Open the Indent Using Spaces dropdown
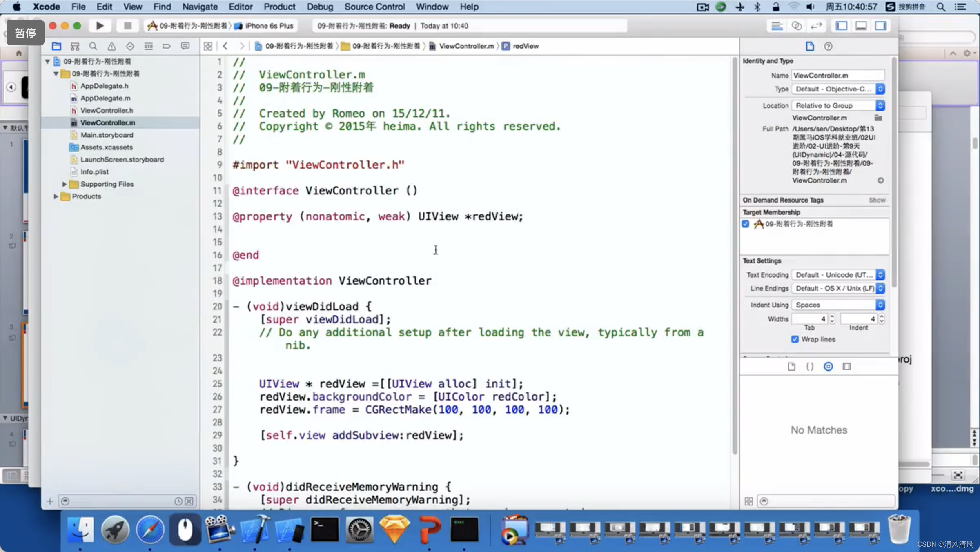The width and height of the screenshot is (980, 552). pyautogui.click(x=838, y=305)
